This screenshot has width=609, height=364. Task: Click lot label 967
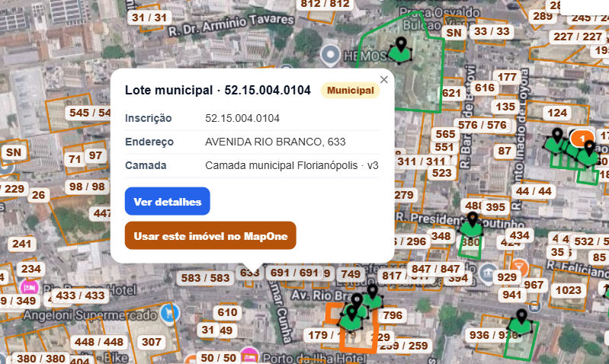pyautogui.click(x=534, y=285)
